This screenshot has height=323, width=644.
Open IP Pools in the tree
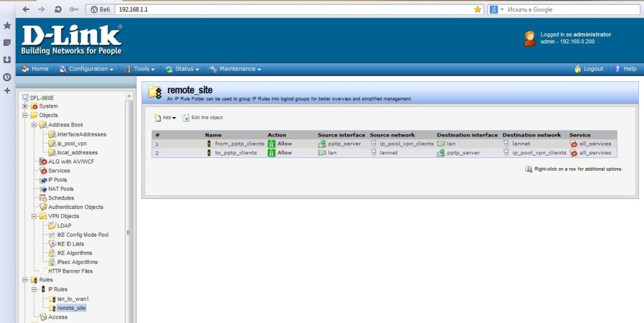(x=57, y=179)
